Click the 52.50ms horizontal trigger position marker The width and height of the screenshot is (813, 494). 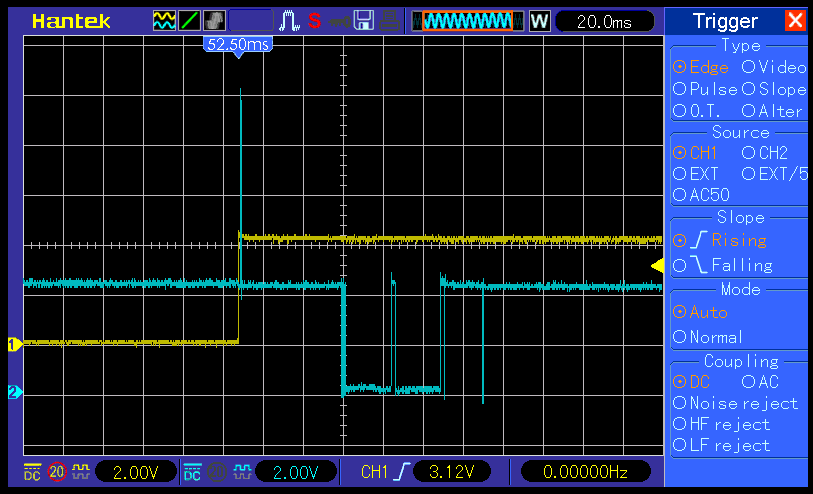click(x=238, y=45)
